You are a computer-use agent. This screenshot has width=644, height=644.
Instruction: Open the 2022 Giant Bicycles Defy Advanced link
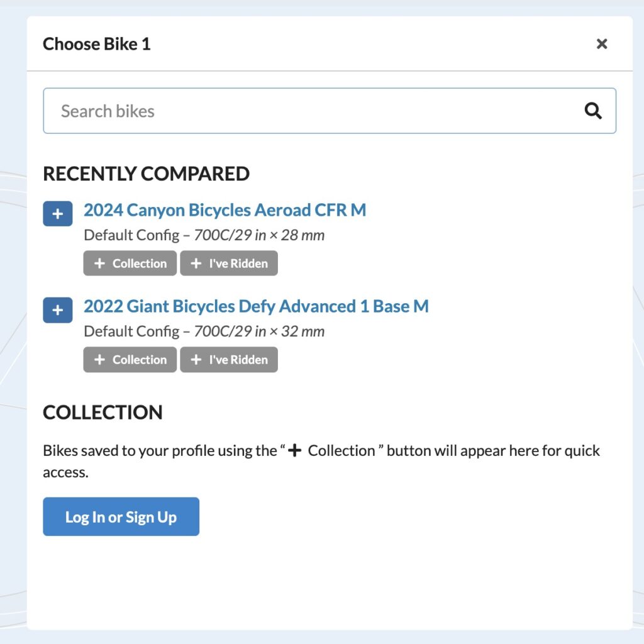click(x=256, y=306)
